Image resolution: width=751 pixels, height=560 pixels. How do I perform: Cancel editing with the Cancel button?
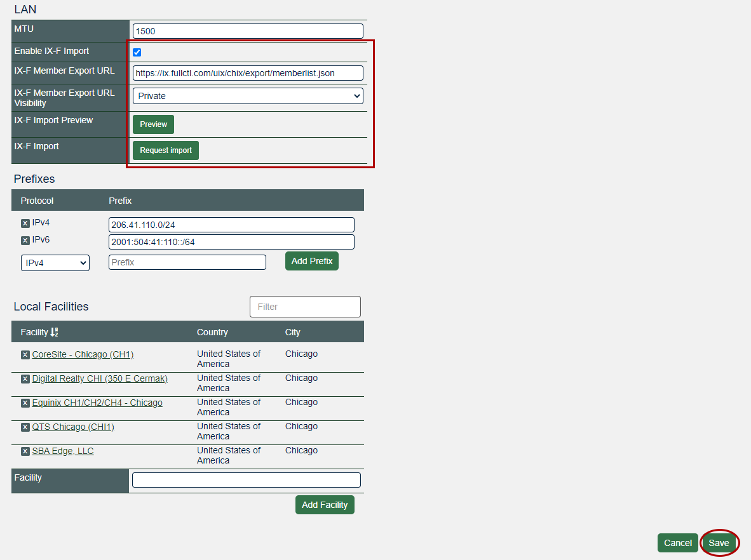(x=677, y=543)
